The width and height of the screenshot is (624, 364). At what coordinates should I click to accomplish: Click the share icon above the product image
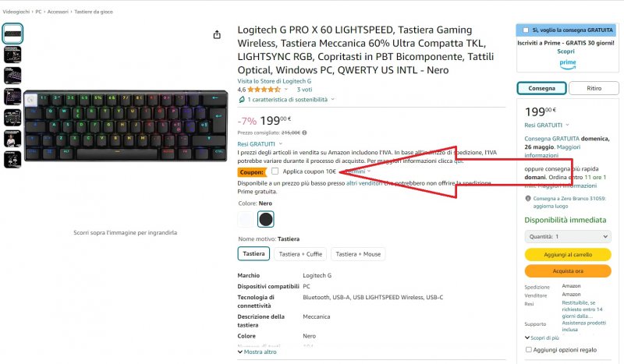click(217, 34)
